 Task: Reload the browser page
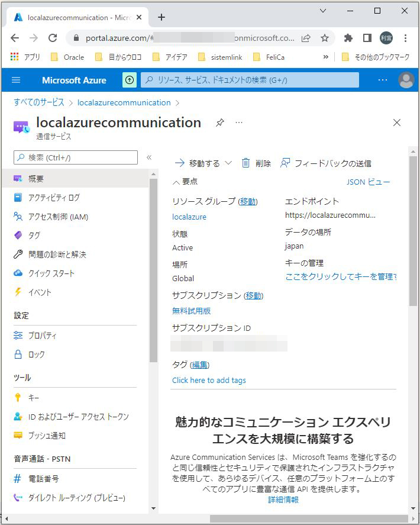[x=53, y=38]
